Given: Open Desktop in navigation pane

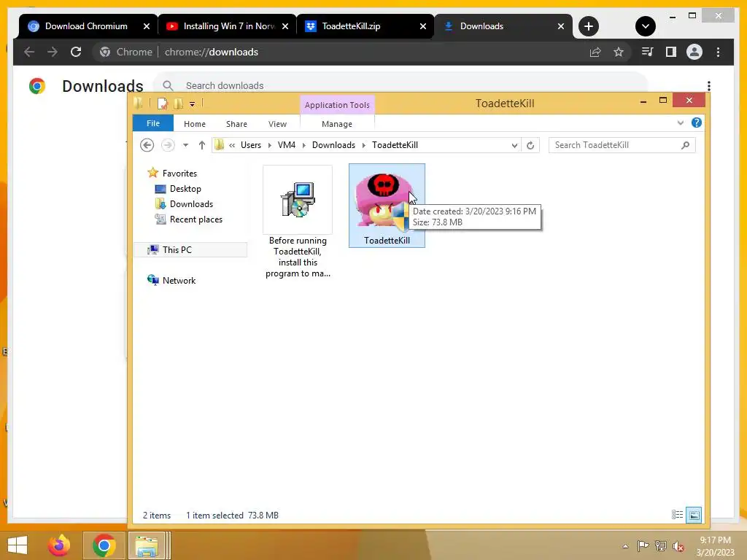Looking at the screenshot, I should [178, 189].
